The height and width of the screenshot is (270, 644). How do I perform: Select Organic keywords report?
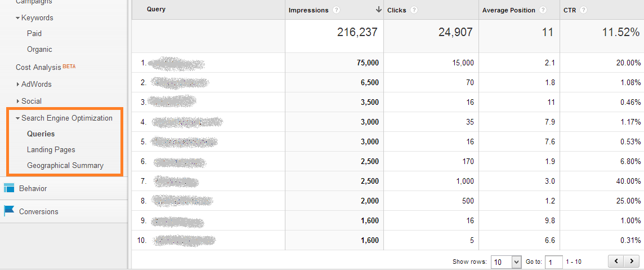pyautogui.click(x=39, y=50)
